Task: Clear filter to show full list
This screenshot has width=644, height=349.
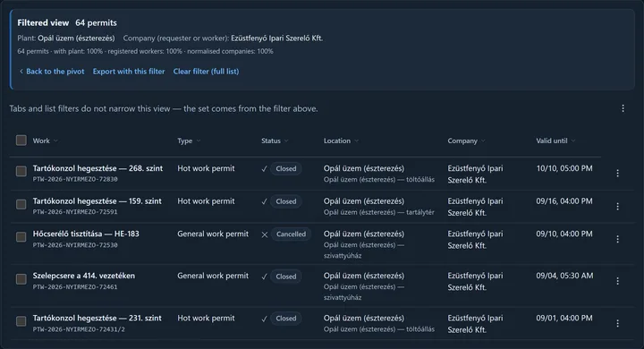Action: click(x=206, y=71)
